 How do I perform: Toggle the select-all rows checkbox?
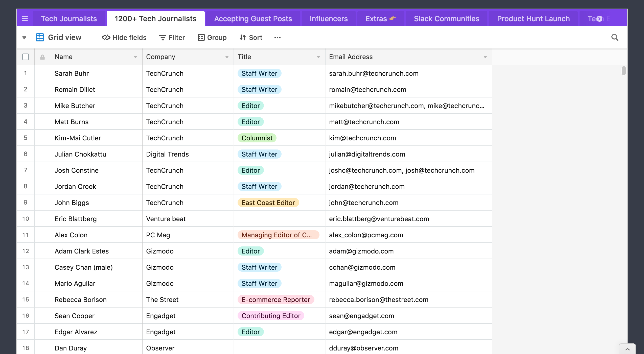pos(26,57)
